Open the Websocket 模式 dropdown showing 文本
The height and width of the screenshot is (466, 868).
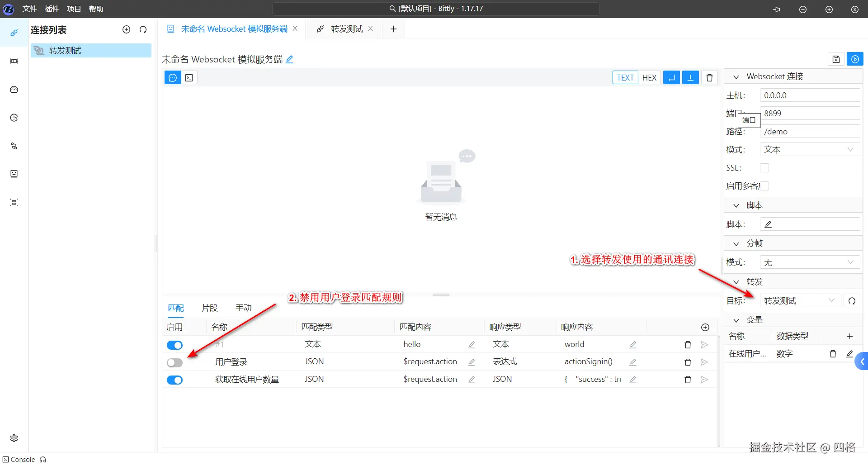(x=810, y=150)
